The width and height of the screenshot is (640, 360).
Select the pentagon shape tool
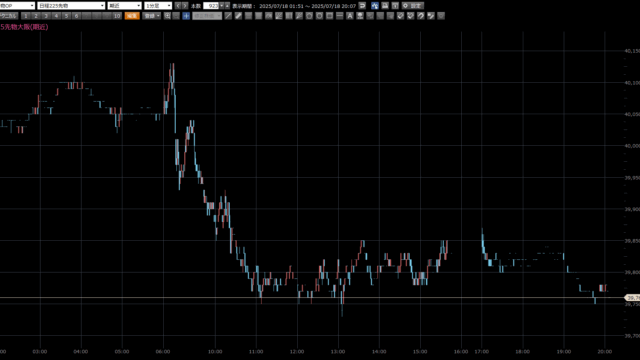pos(309,16)
